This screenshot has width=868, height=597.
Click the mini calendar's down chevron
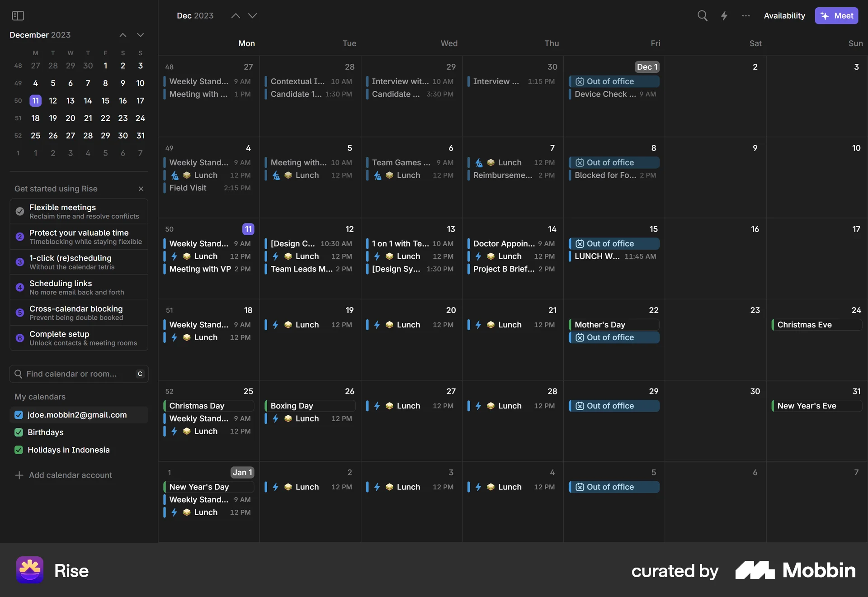tap(141, 35)
